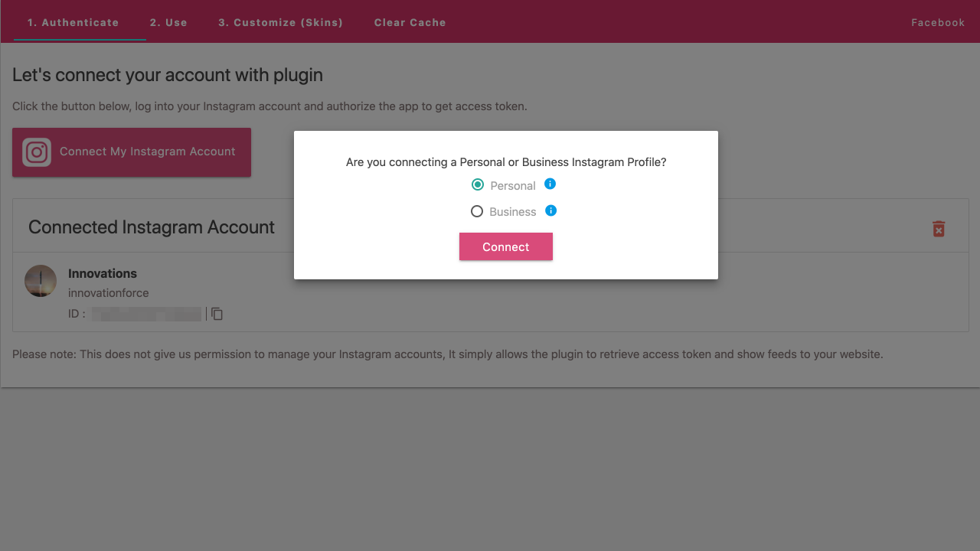Click the Innovations profile avatar thumbnail

tap(41, 281)
